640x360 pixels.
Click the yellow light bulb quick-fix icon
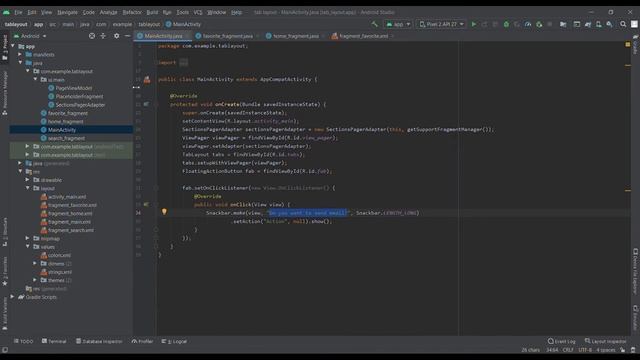tap(164, 212)
